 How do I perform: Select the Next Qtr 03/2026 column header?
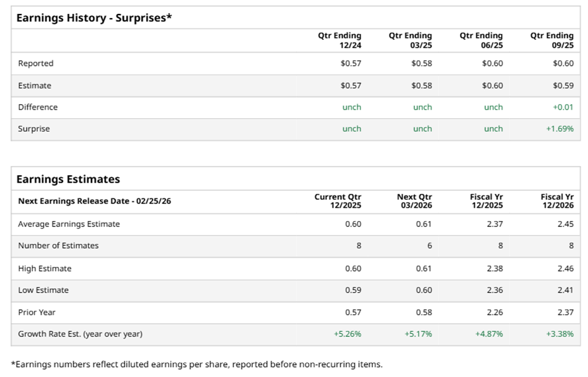pos(414,201)
